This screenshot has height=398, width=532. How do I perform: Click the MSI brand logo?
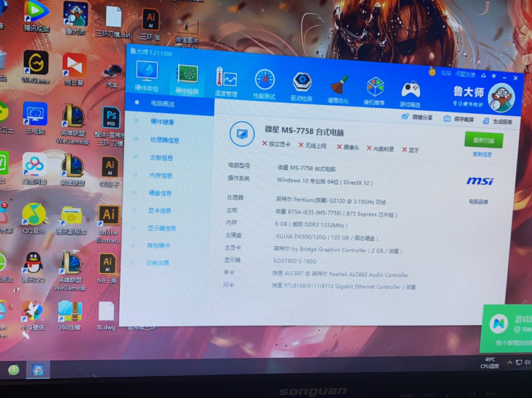coord(479,180)
